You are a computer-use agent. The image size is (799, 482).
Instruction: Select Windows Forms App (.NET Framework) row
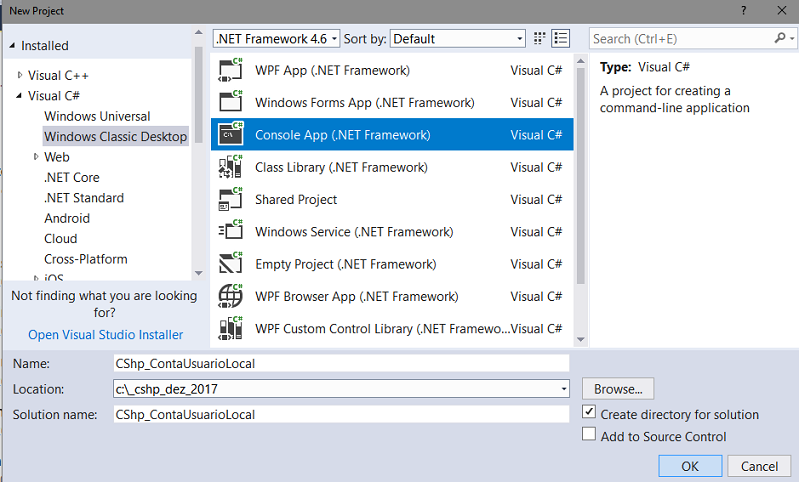pyautogui.click(x=392, y=102)
